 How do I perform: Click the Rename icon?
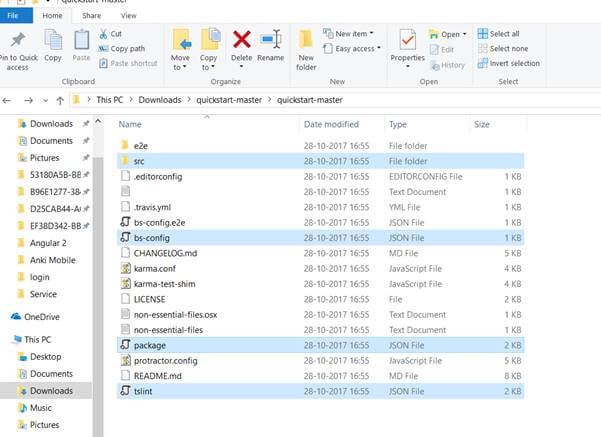tap(271, 39)
